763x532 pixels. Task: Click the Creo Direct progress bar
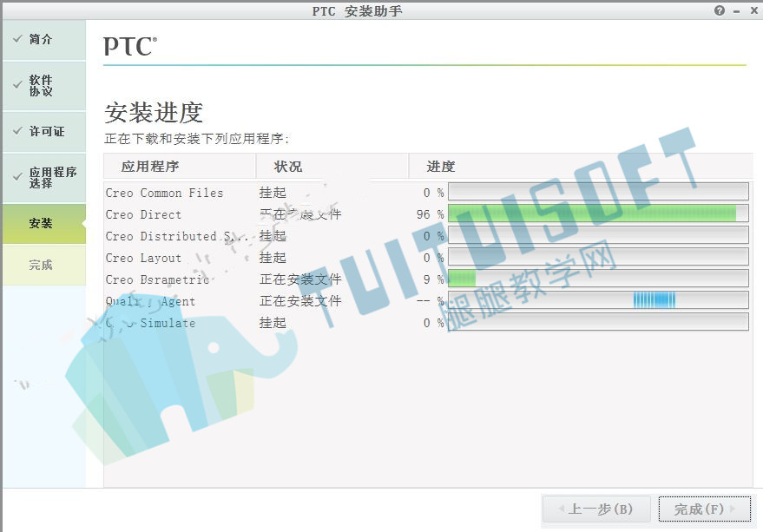coord(597,213)
